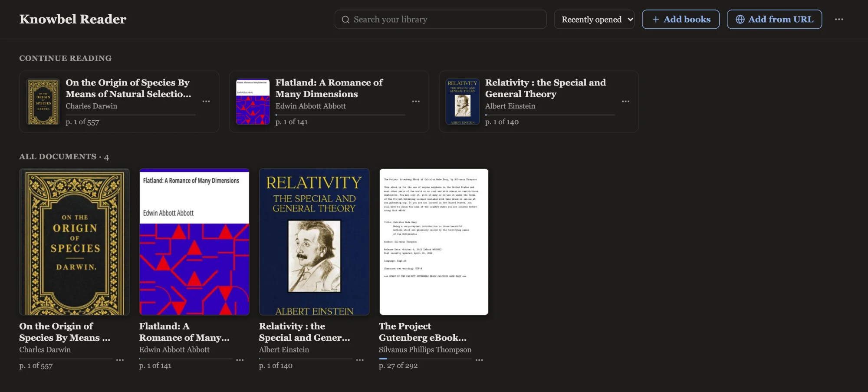Open the large On the Origin of Species cover
This screenshot has width=868, height=392.
tap(74, 242)
